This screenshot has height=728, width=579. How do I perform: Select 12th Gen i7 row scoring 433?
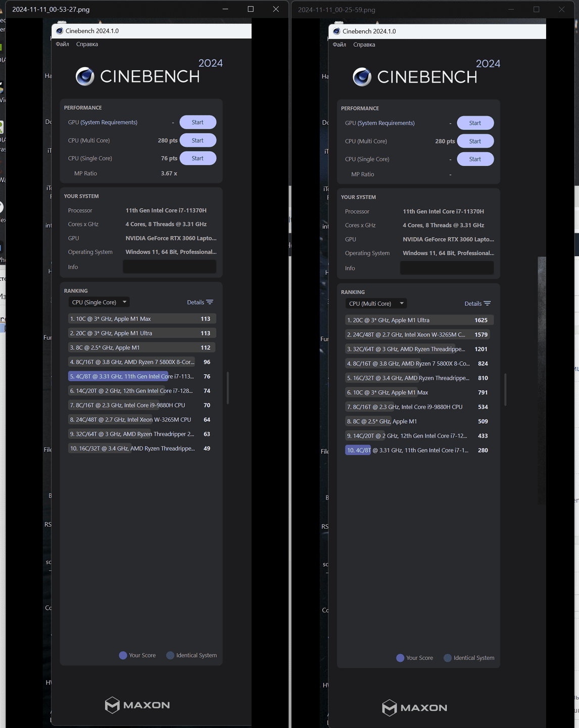(x=419, y=436)
